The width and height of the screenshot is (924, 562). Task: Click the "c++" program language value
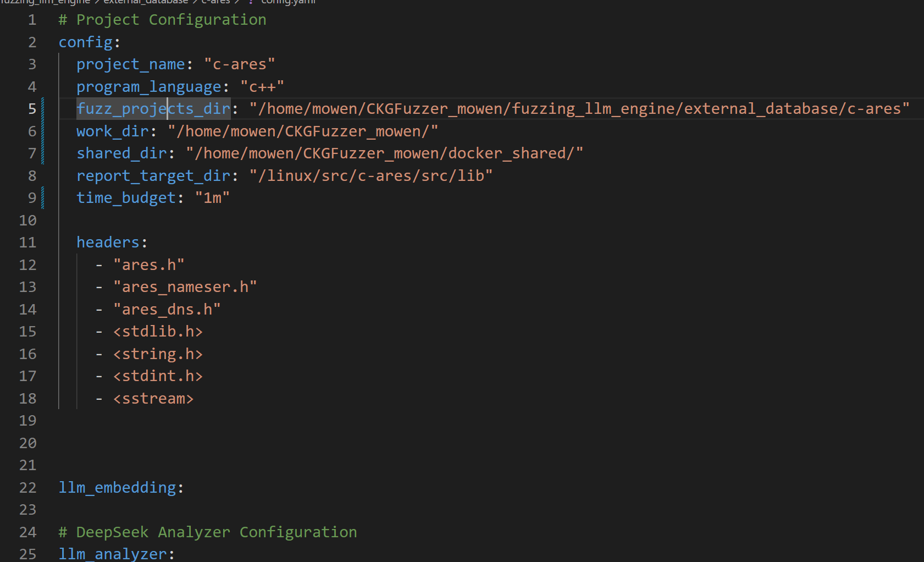tap(262, 87)
